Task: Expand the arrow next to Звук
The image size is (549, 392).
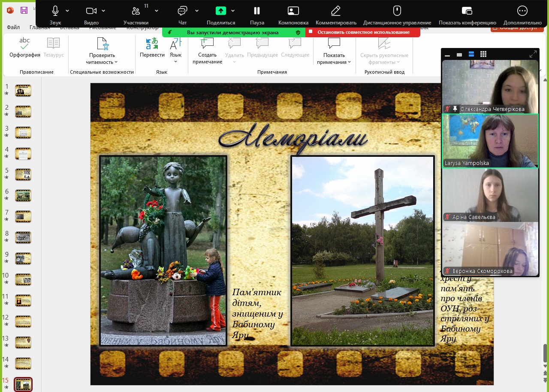Action: click(68, 11)
